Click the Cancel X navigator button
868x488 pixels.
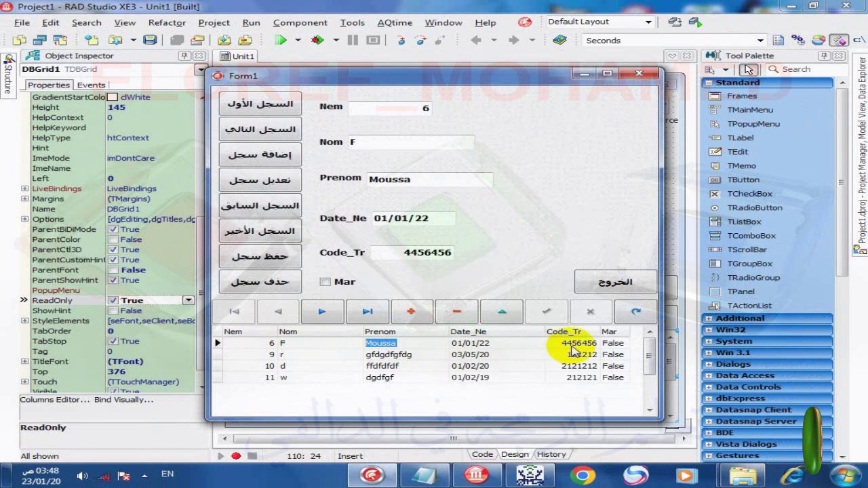[x=590, y=311]
